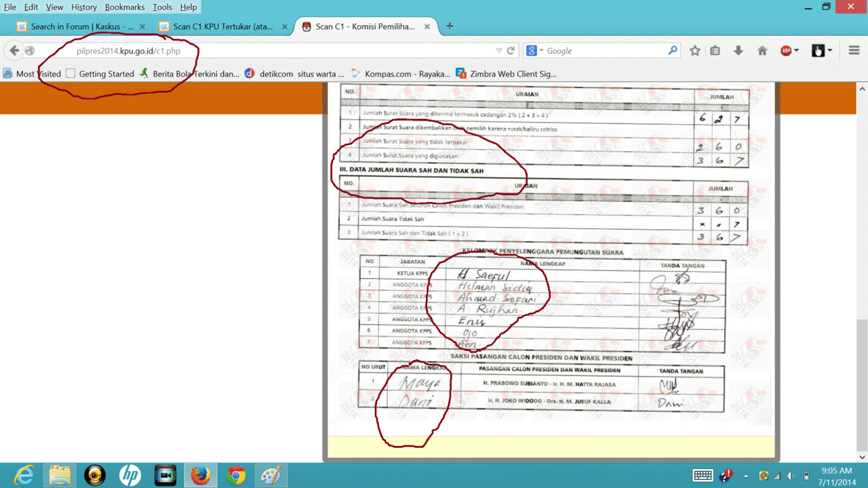Open the Bookmarks menu

tap(125, 7)
